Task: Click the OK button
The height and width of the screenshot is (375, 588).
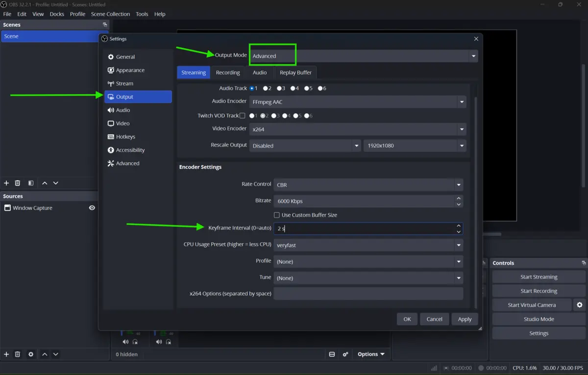Action: click(407, 319)
